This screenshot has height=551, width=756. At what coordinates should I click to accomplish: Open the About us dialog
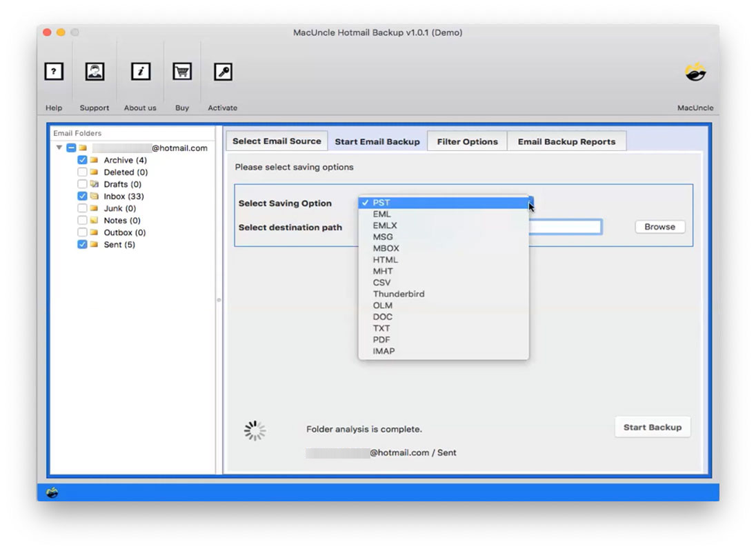140,71
